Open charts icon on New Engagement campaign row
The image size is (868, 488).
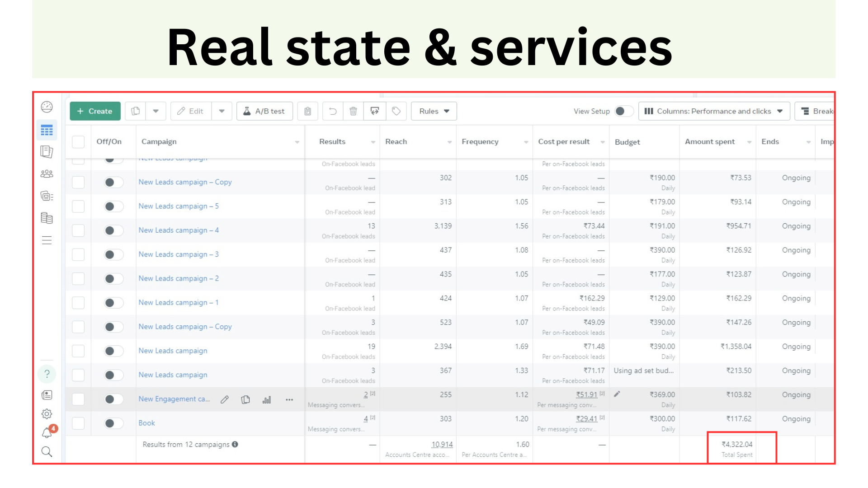(267, 399)
